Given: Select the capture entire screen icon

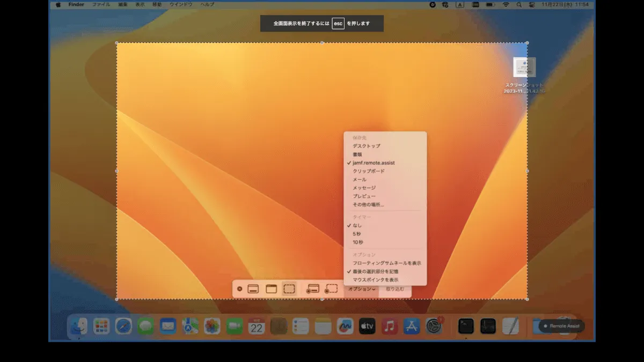Looking at the screenshot, I should click(253, 289).
